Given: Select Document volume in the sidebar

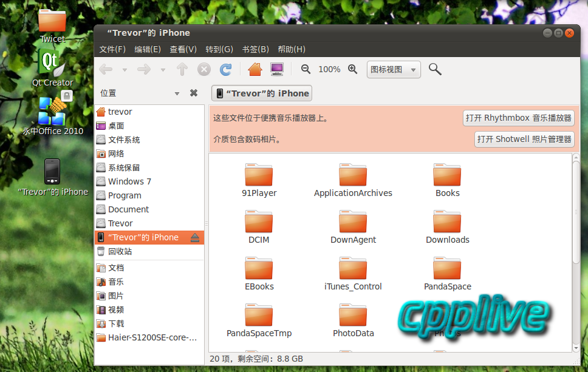Looking at the screenshot, I should 149,209.
